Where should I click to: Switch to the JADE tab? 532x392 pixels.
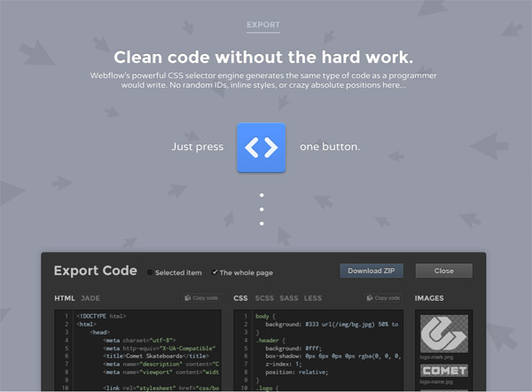(90, 298)
